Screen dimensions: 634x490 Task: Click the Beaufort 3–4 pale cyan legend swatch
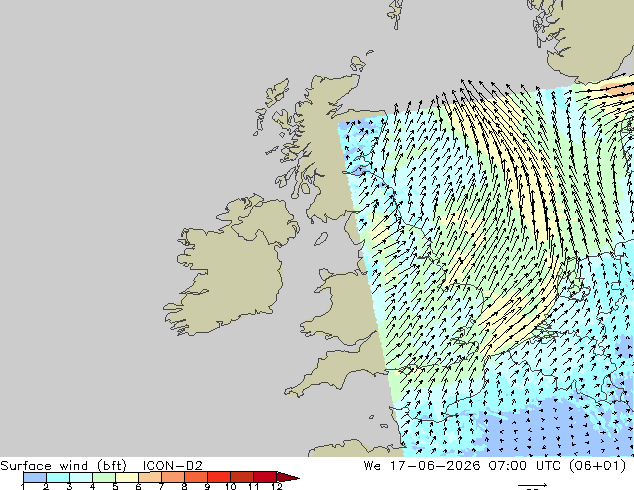point(81,477)
